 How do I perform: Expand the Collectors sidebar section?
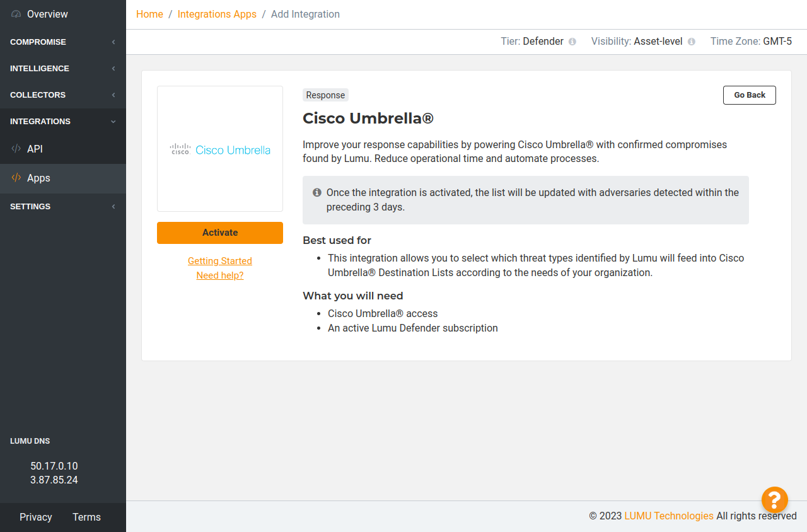(63, 95)
